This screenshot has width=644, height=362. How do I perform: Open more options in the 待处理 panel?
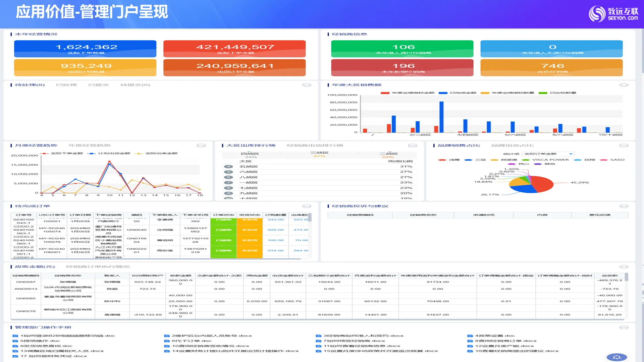307,85
